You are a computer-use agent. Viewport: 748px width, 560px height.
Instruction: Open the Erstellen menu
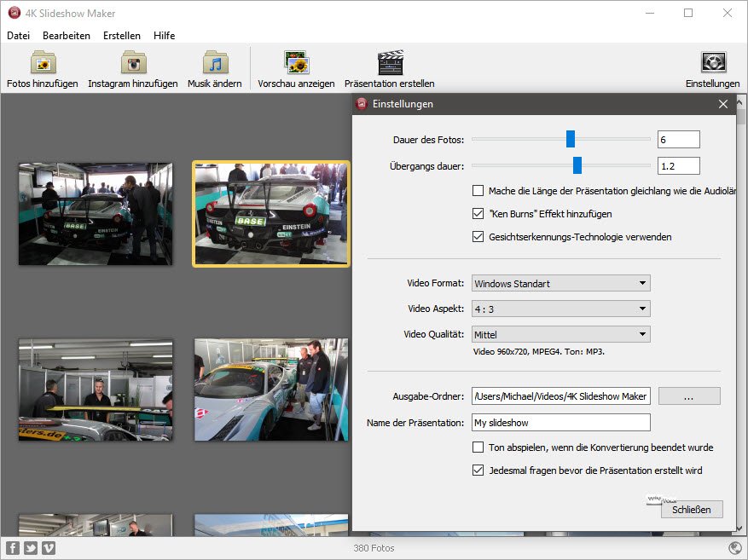tap(122, 36)
